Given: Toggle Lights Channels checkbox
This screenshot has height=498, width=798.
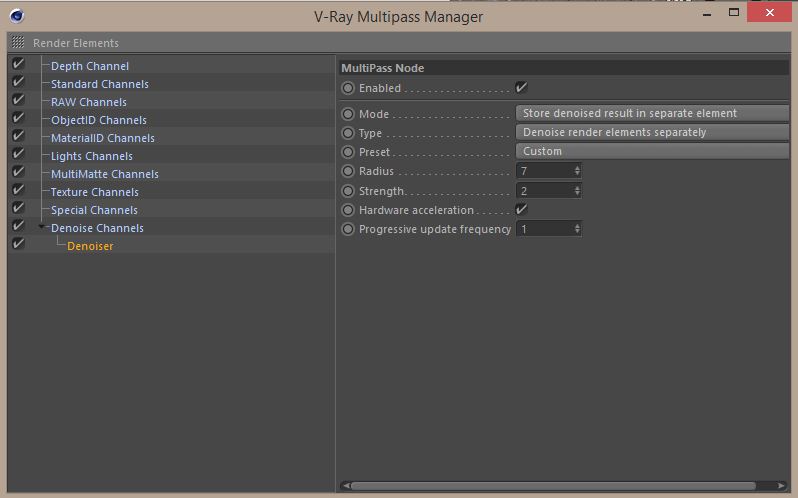Looking at the screenshot, I should click(18, 154).
